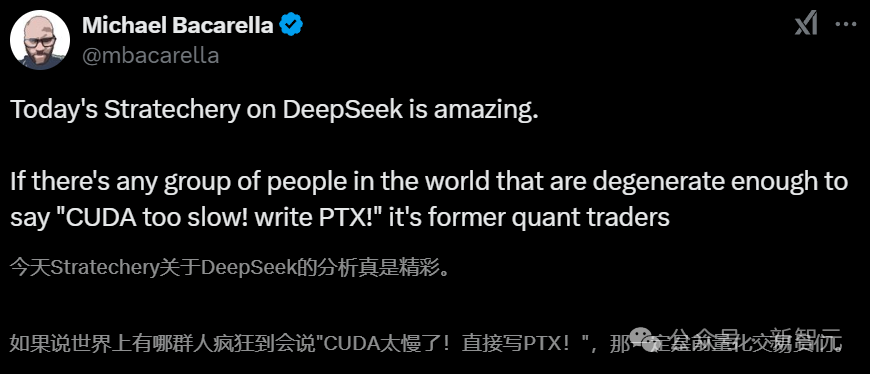870x374 pixels.
Task: Visit the @mbacarella handle link
Action: [x=150, y=55]
